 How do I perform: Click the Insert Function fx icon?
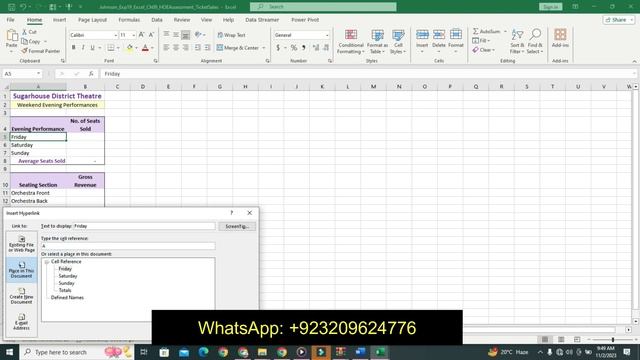[x=91, y=74]
